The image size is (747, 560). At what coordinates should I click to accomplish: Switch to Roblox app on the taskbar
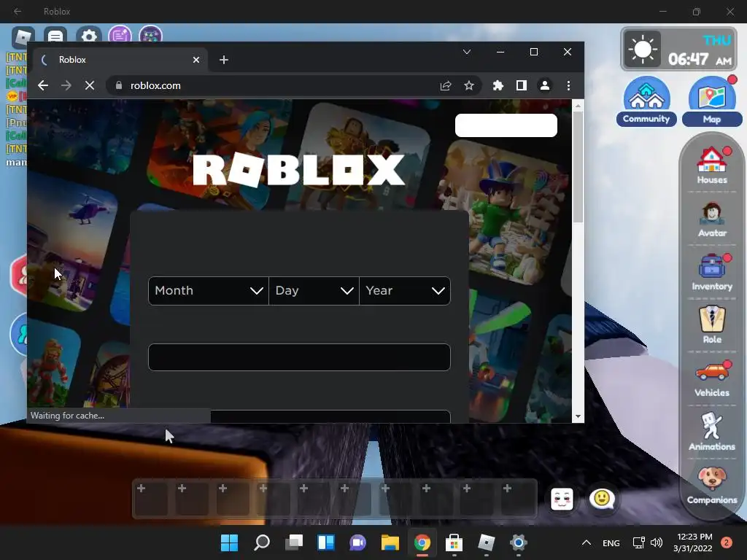pyautogui.click(x=487, y=542)
